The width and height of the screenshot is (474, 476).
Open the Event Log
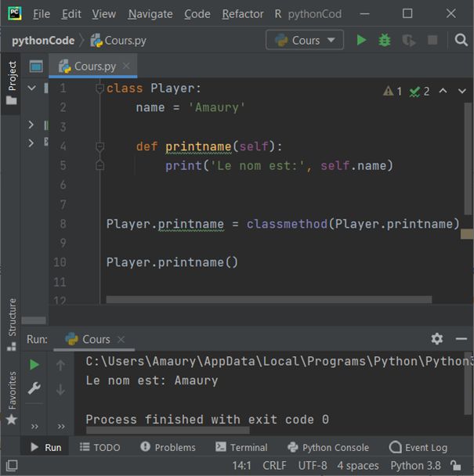pos(418,448)
